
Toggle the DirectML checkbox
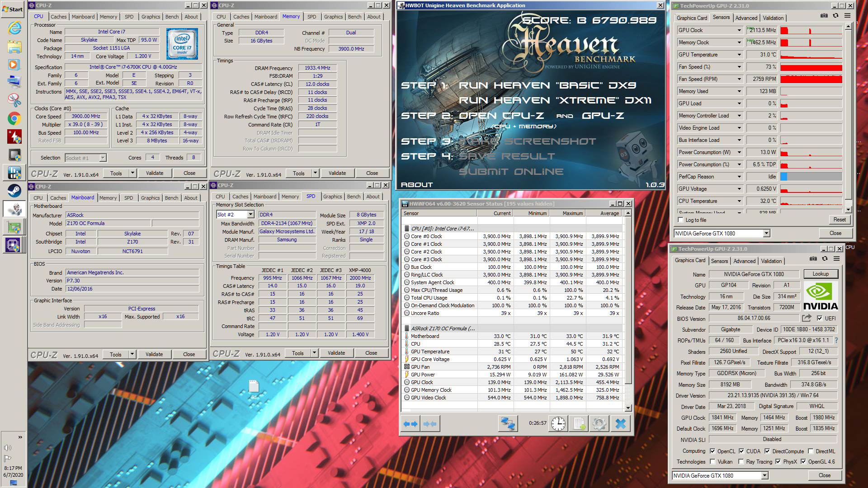(811, 451)
